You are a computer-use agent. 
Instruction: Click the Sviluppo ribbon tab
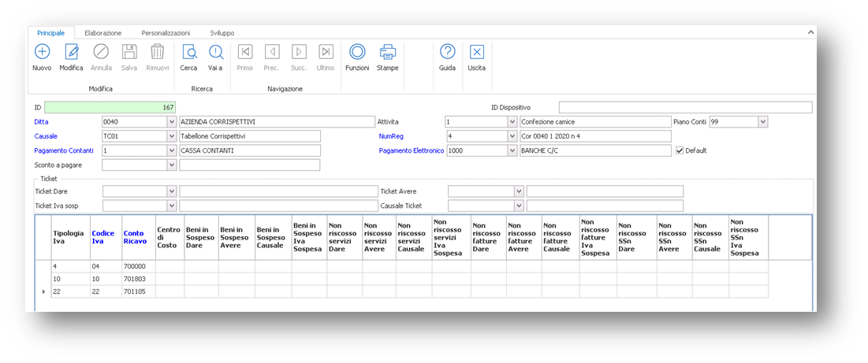[222, 33]
